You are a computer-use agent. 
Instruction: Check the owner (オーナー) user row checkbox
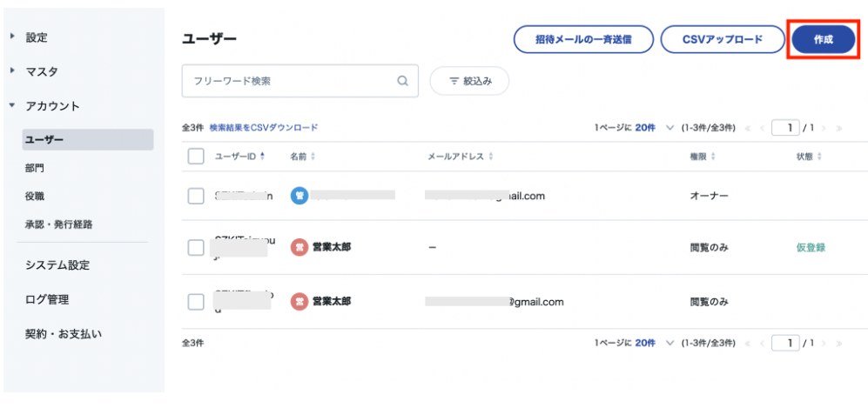196,196
